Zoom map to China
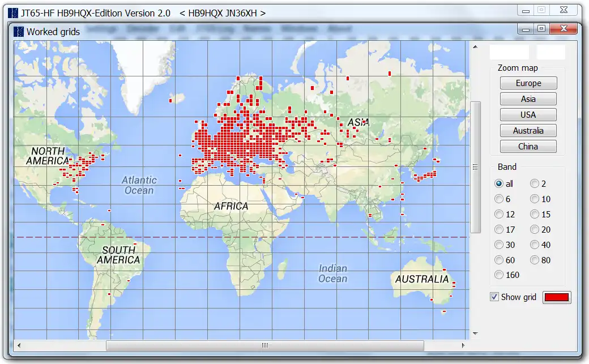 [x=528, y=146]
